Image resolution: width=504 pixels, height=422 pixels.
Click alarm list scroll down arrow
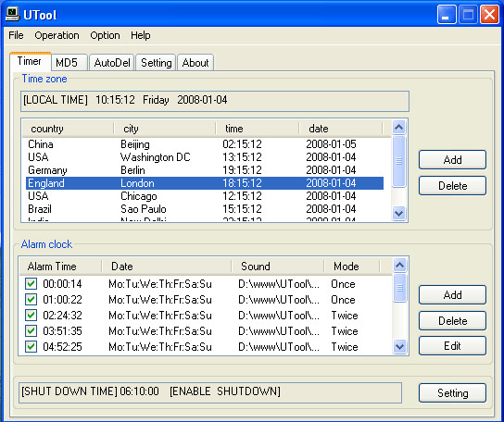pyautogui.click(x=399, y=347)
